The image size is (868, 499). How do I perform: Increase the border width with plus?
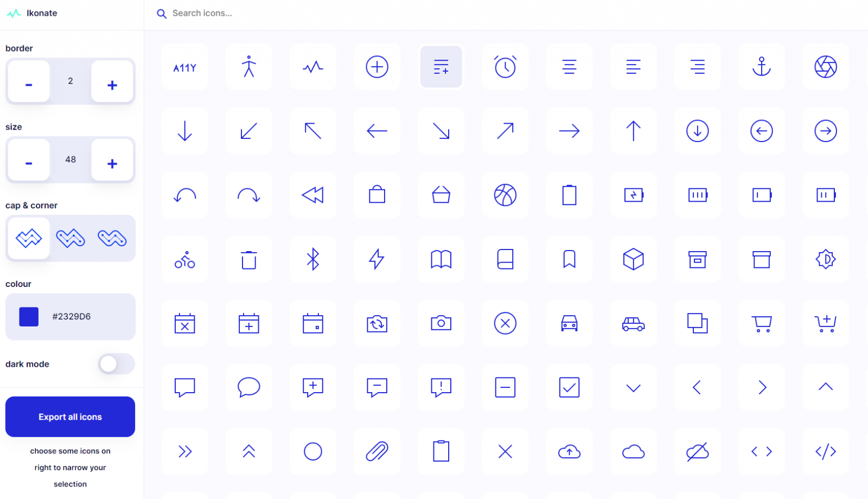coord(112,82)
